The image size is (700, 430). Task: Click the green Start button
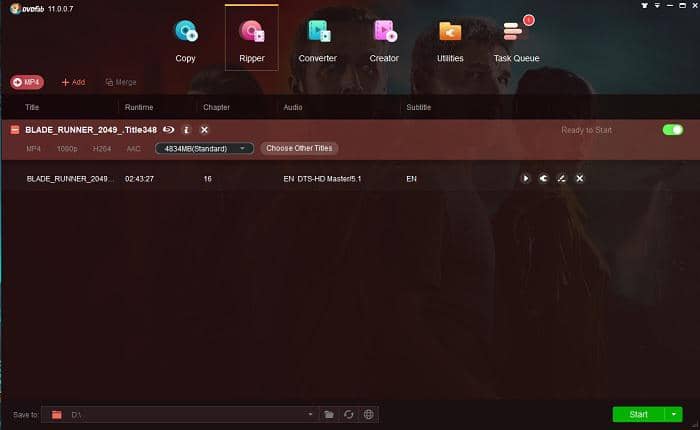[638, 414]
